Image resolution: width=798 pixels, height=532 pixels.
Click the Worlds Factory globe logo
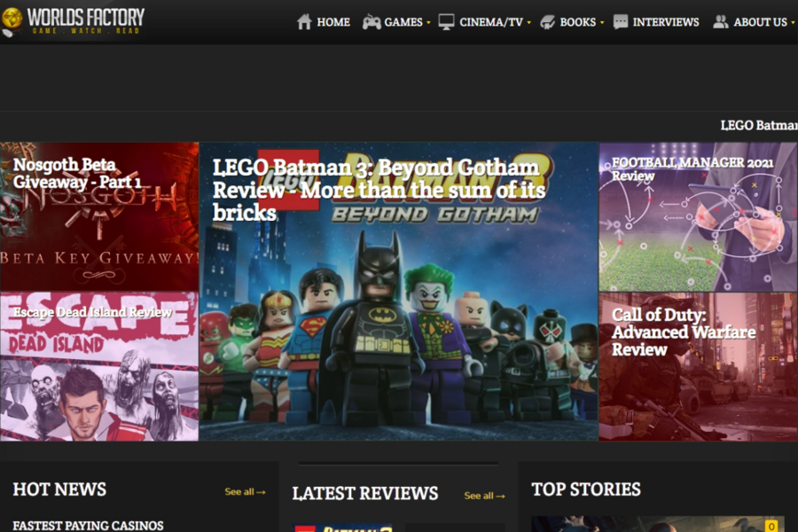12,20
